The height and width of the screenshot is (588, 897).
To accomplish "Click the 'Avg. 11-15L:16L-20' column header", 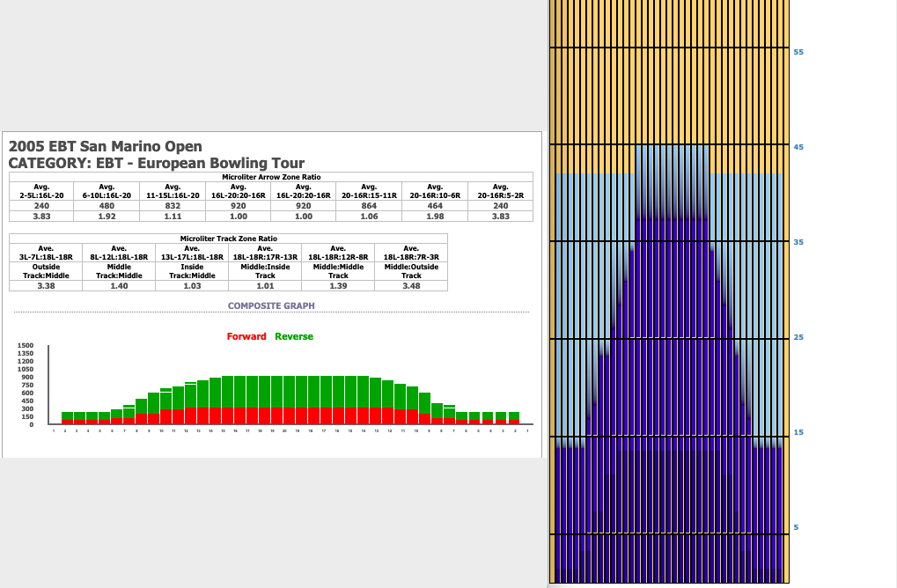I will (173, 191).
